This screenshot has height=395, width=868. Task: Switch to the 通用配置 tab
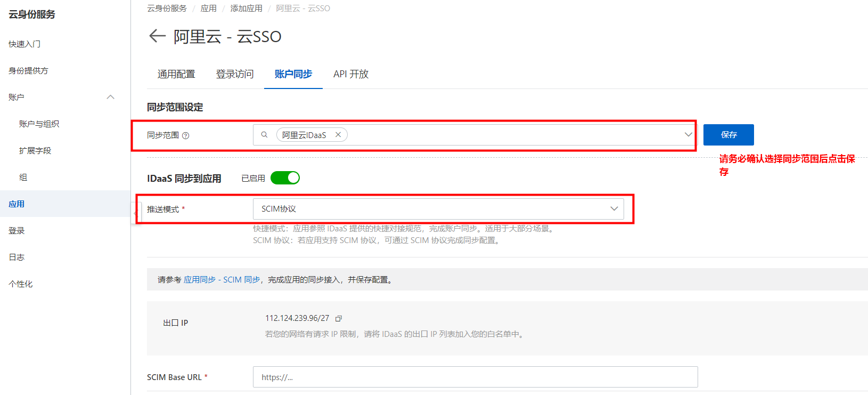[x=176, y=74]
